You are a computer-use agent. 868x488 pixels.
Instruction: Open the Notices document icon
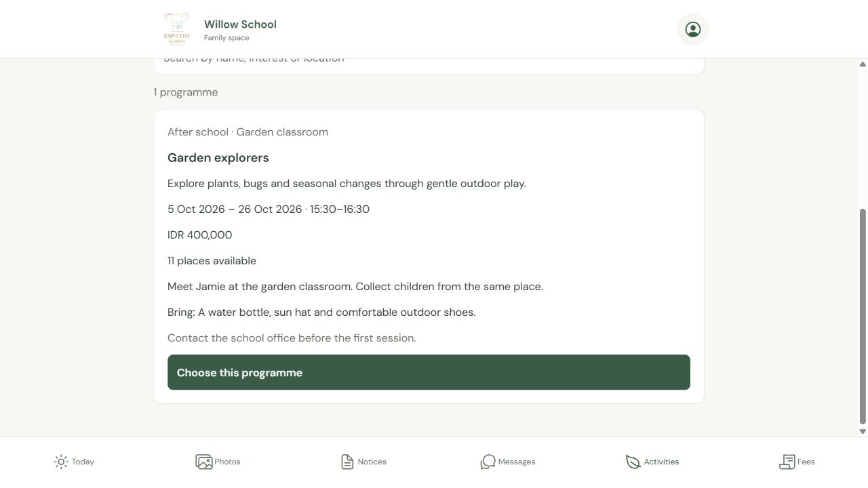347,462
